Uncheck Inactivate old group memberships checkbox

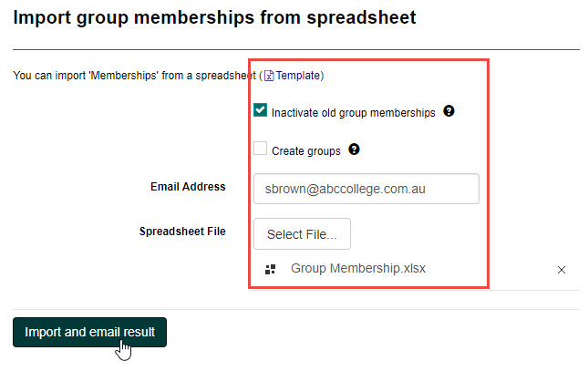[261, 110]
